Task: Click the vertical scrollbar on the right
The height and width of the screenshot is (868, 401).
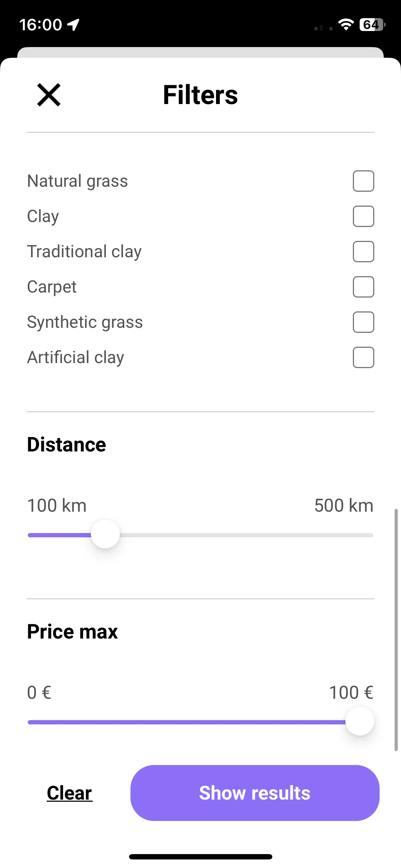Action: point(396,630)
